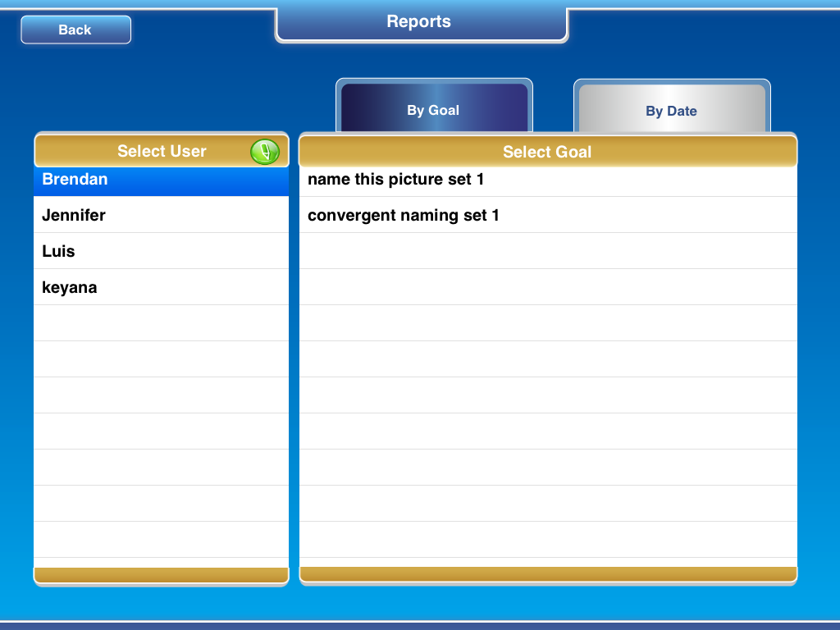Image resolution: width=840 pixels, height=630 pixels.
Task: Select the user keyana
Action: click(161, 287)
